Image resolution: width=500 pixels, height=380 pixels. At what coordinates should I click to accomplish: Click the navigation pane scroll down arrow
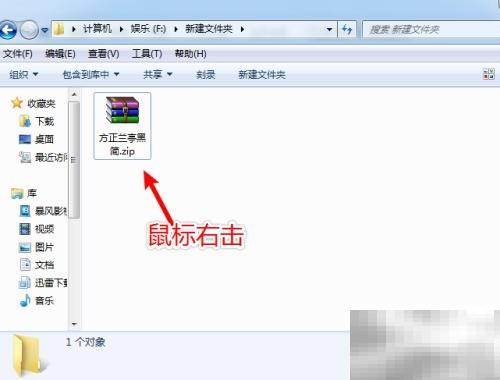74,324
